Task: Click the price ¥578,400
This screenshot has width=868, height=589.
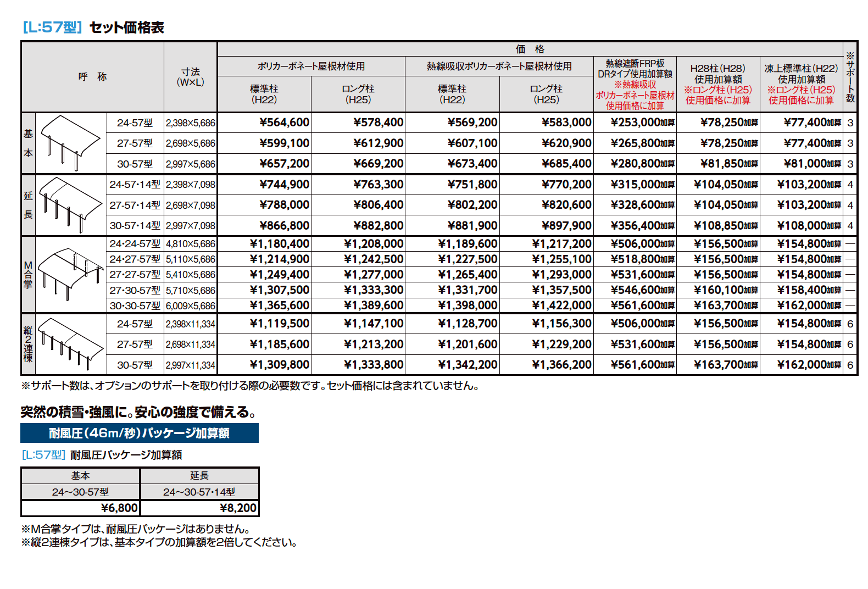Action: tap(379, 123)
